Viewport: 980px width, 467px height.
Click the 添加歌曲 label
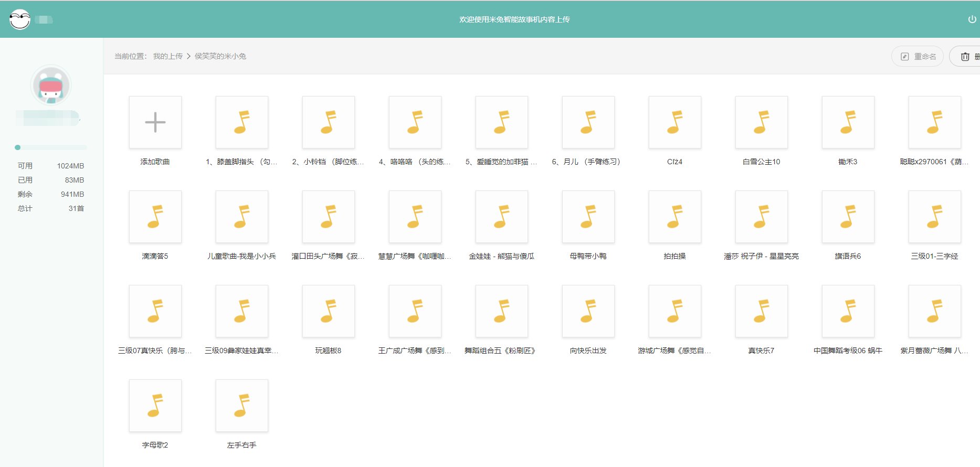click(x=155, y=162)
